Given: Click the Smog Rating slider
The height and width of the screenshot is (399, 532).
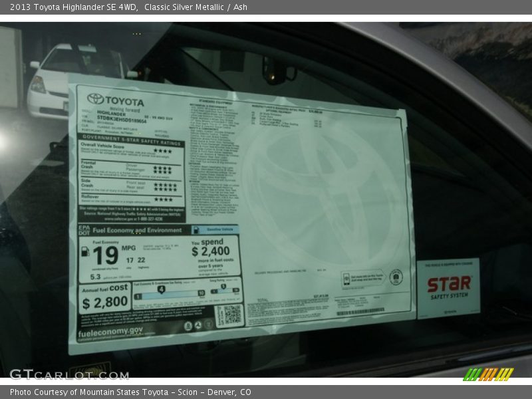Looking at the screenshot, I should [225, 290].
